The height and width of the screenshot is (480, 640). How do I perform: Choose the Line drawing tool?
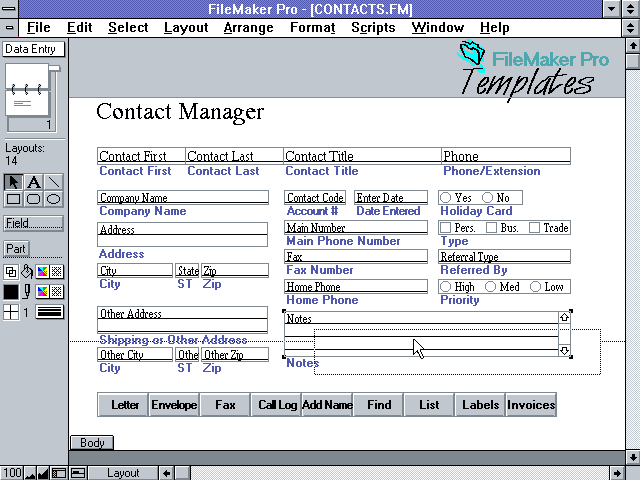(x=54, y=182)
